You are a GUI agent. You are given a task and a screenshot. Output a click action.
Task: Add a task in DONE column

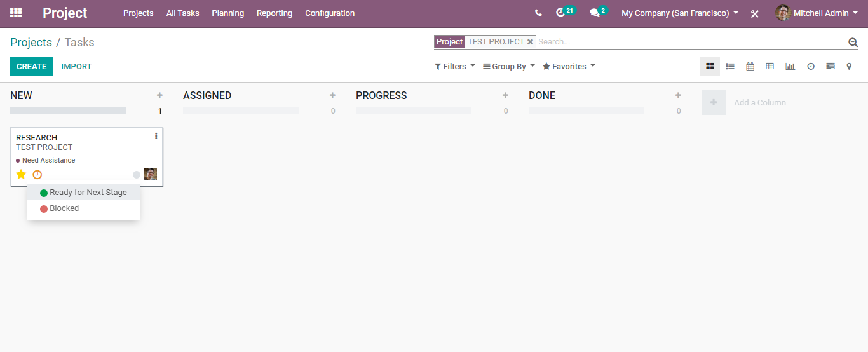coord(678,95)
